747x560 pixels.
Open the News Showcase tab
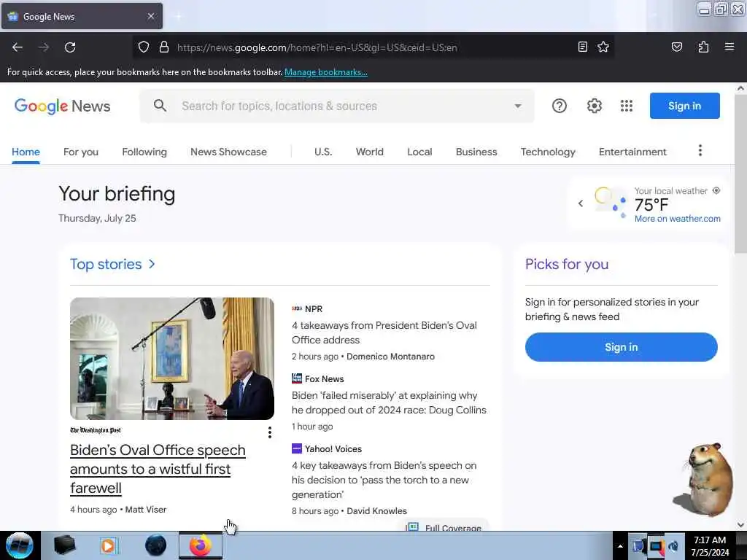pos(228,152)
